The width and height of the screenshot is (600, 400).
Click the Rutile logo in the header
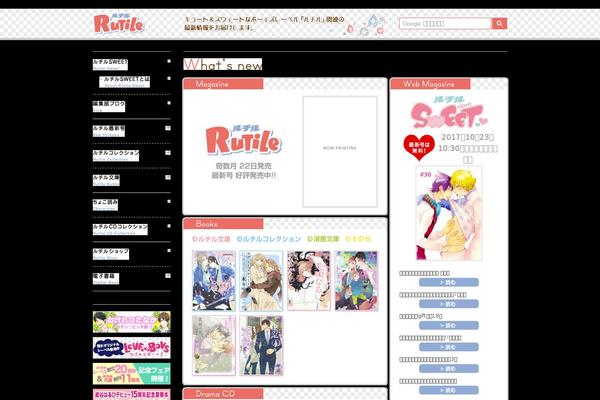119,24
